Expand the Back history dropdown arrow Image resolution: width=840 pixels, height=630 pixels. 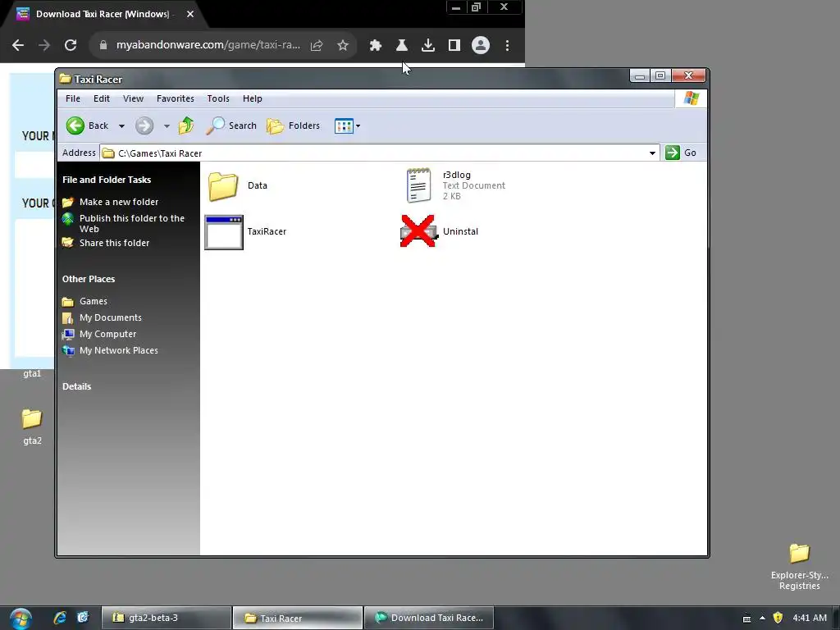121,126
